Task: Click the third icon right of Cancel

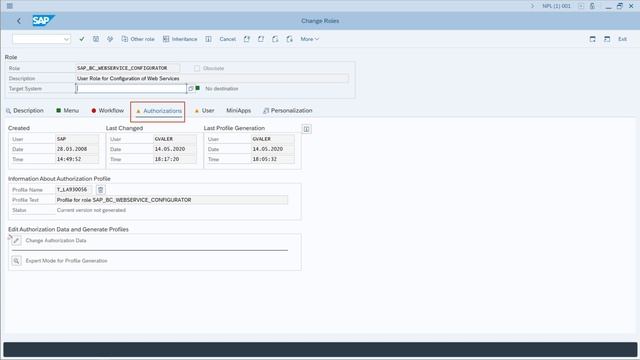Action: (x=275, y=39)
